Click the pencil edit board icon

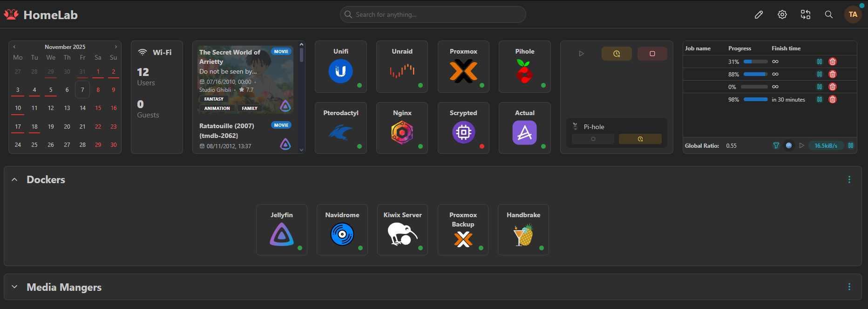[x=759, y=14]
